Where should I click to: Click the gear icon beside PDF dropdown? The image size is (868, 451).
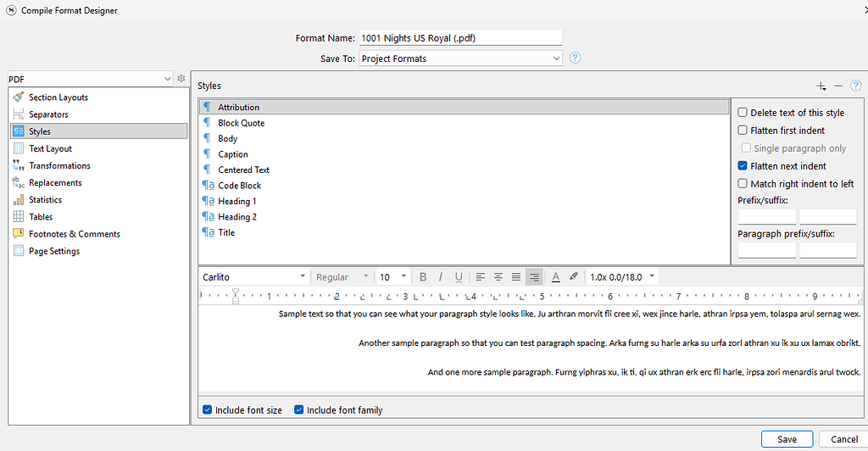tap(181, 79)
